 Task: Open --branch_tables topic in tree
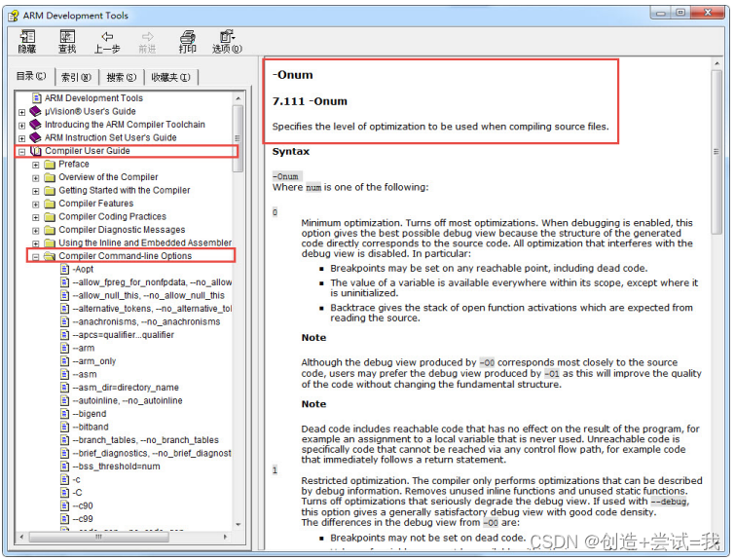146,440
